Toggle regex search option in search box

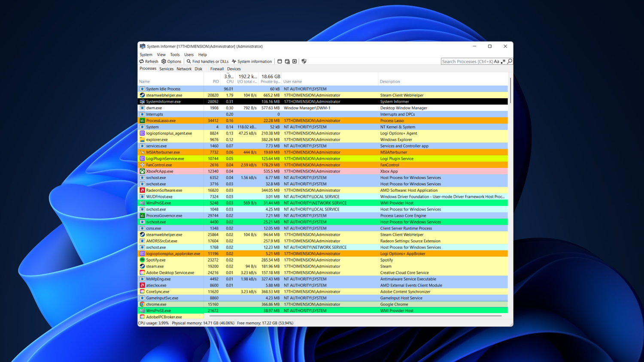tap(503, 61)
